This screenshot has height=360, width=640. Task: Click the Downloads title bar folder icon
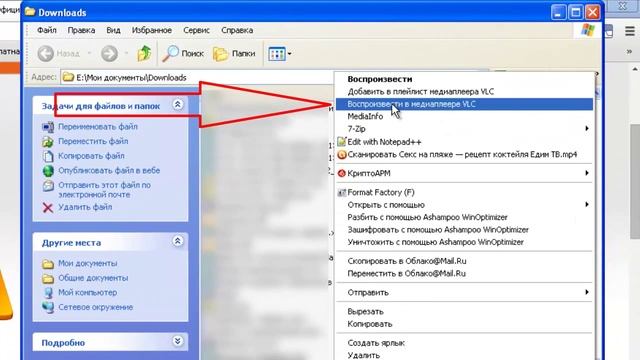30,12
